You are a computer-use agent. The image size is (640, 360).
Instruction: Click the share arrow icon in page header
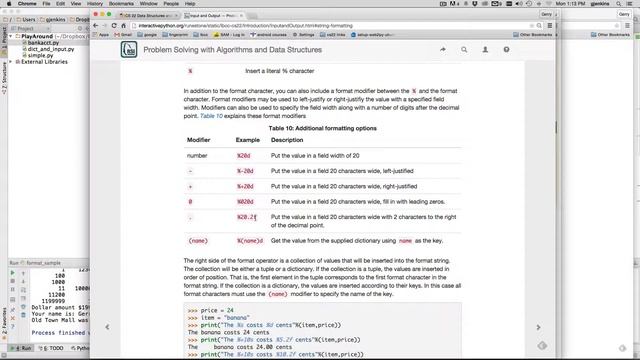coord(443,49)
